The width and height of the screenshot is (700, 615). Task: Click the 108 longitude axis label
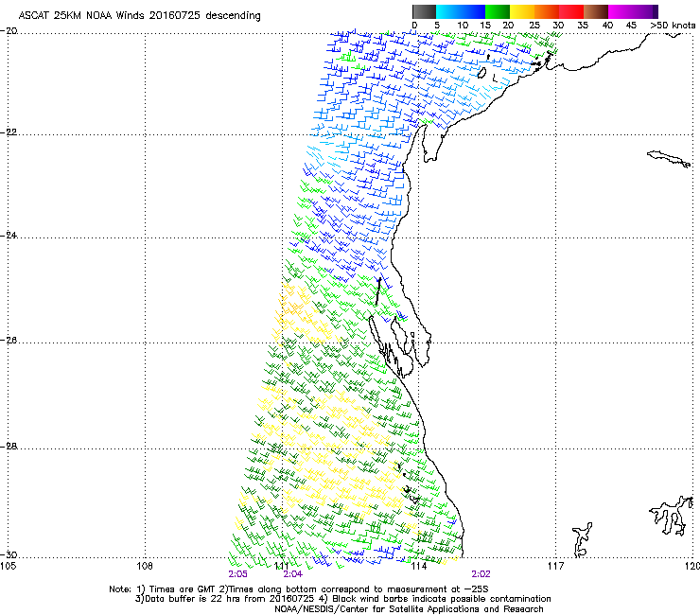[x=145, y=566]
